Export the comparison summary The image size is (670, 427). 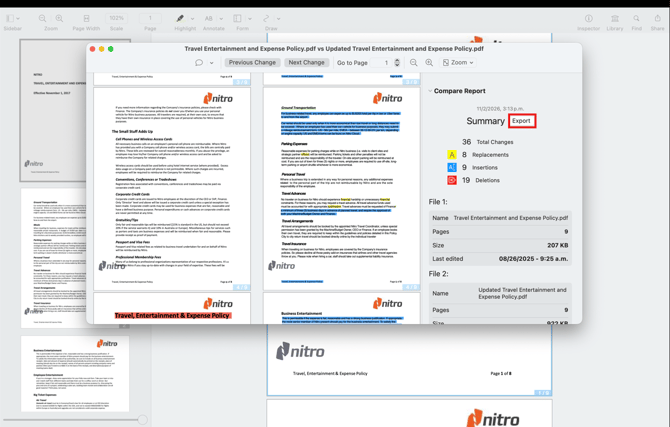[x=521, y=121]
